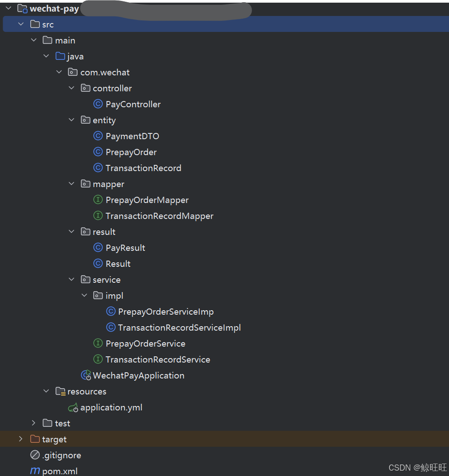Click the TransactionRecordService interface icon
This screenshot has width=449, height=476.
(98, 359)
